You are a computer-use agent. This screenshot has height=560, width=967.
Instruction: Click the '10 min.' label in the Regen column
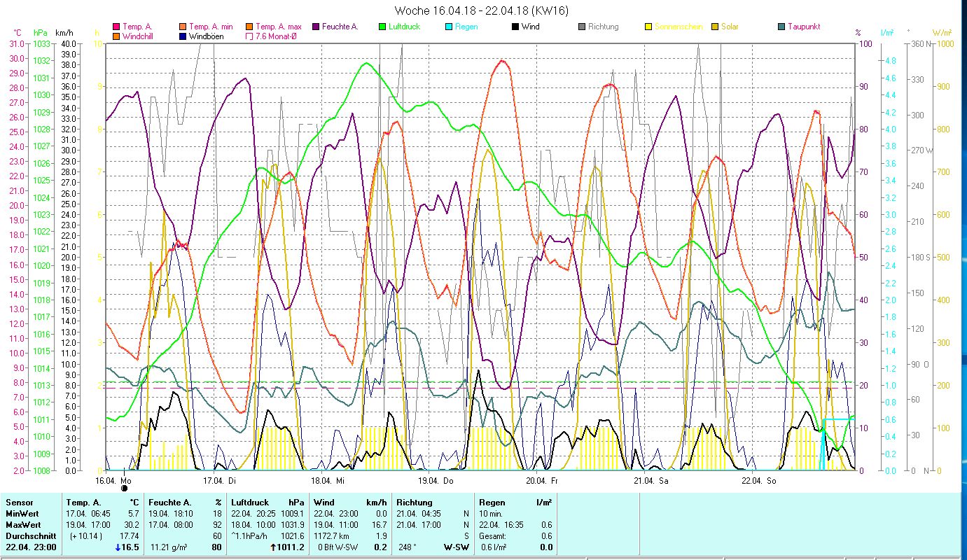492,514
